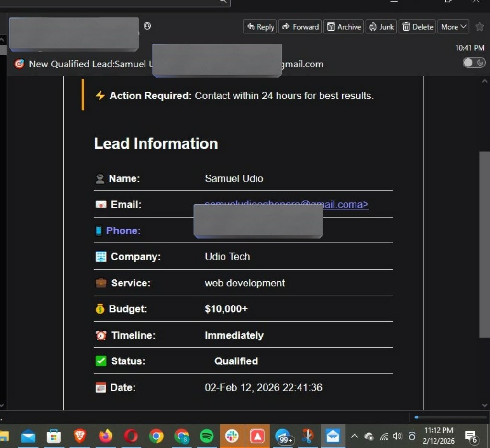
Task: Click the alarm clock Timeline icon
Action: [100, 335]
